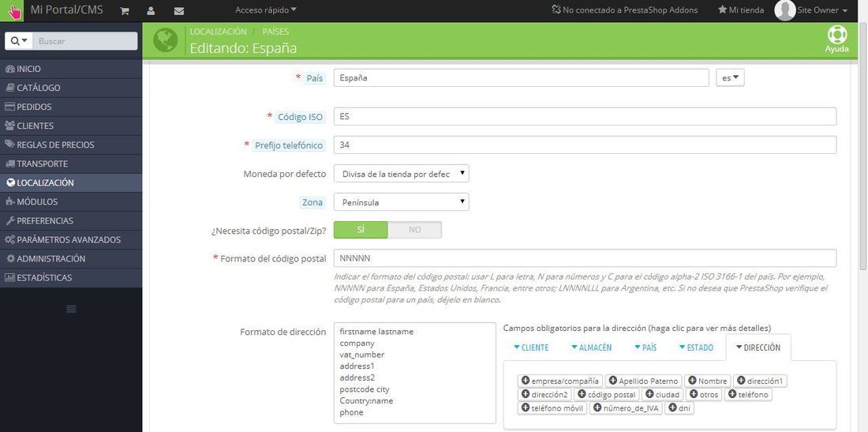Select the DIRECCIÓN fields tab
The height and width of the screenshot is (432, 868).
click(758, 347)
